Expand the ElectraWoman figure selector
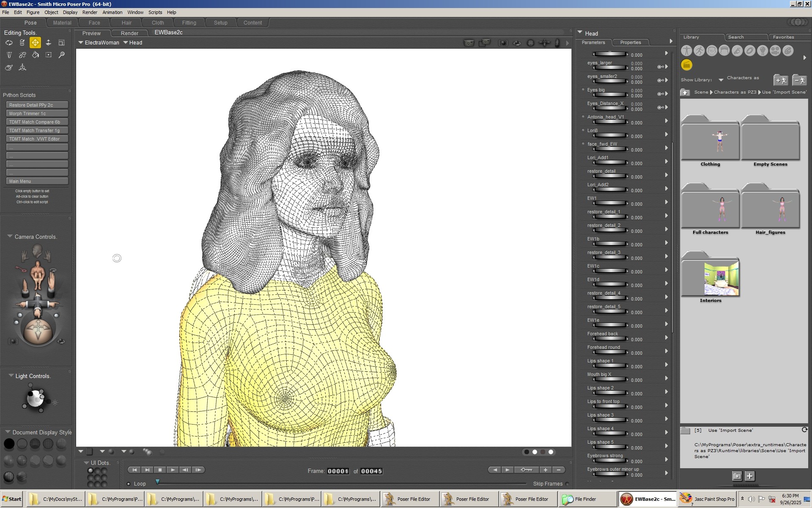The width and height of the screenshot is (812, 508). tap(99, 42)
